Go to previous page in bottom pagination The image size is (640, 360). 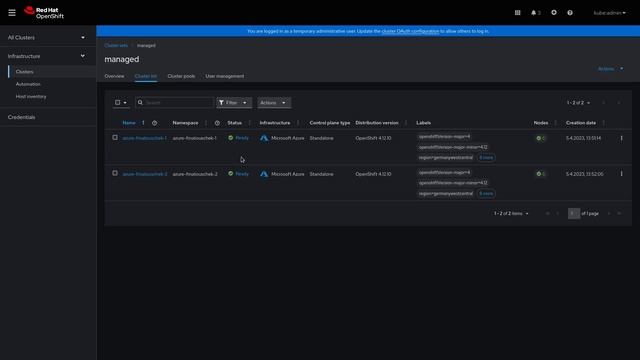click(558, 213)
